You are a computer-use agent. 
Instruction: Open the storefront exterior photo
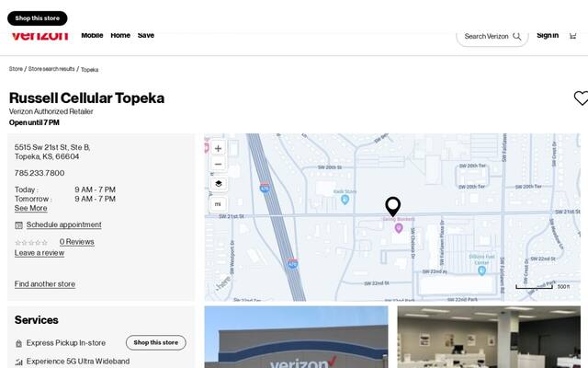pos(296,337)
